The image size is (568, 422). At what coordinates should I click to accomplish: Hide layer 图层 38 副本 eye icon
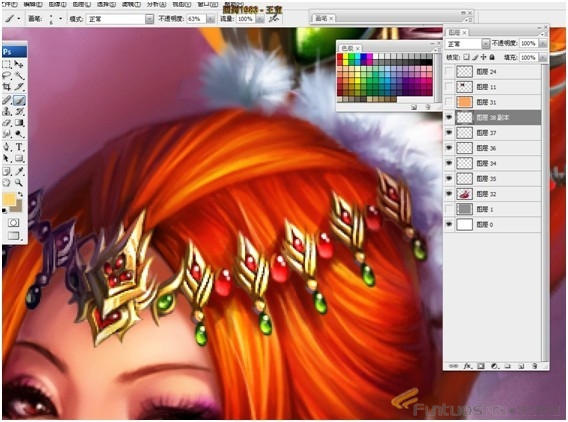tap(449, 117)
